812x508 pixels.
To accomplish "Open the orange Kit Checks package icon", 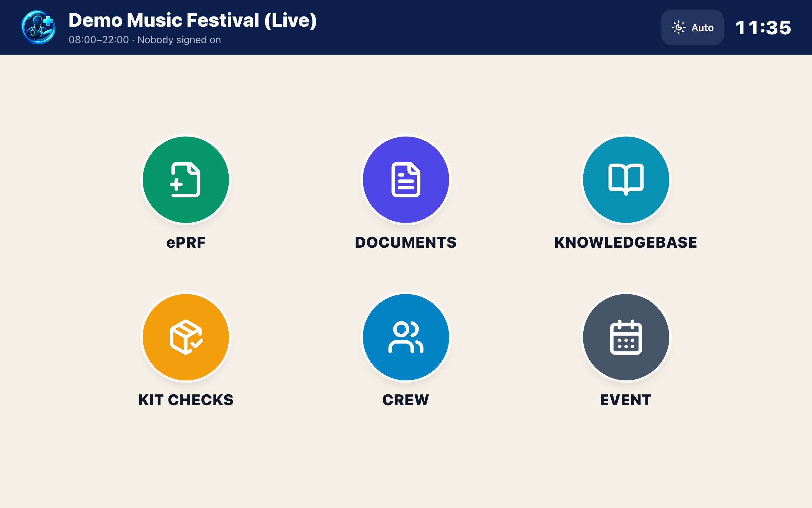I will 186,337.
